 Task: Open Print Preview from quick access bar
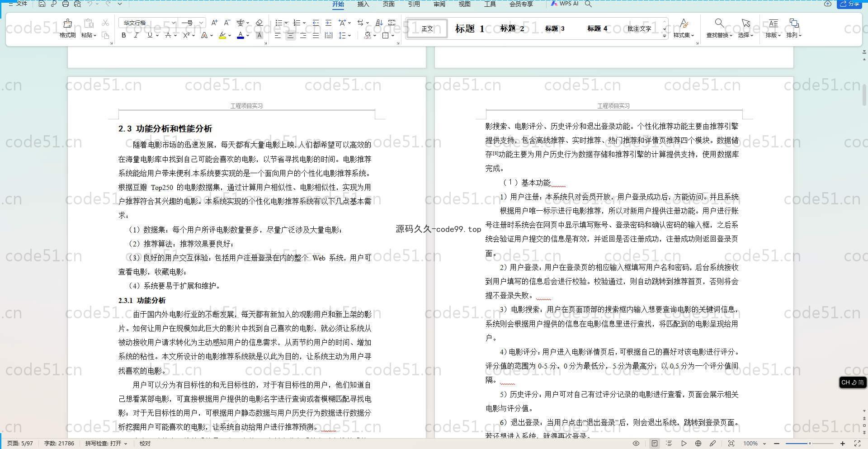(77, 4)
